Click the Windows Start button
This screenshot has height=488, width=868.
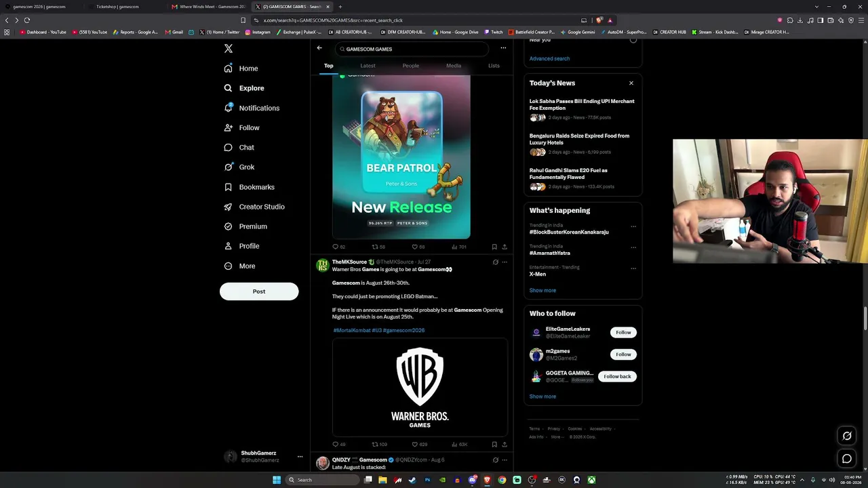point(277,480)
